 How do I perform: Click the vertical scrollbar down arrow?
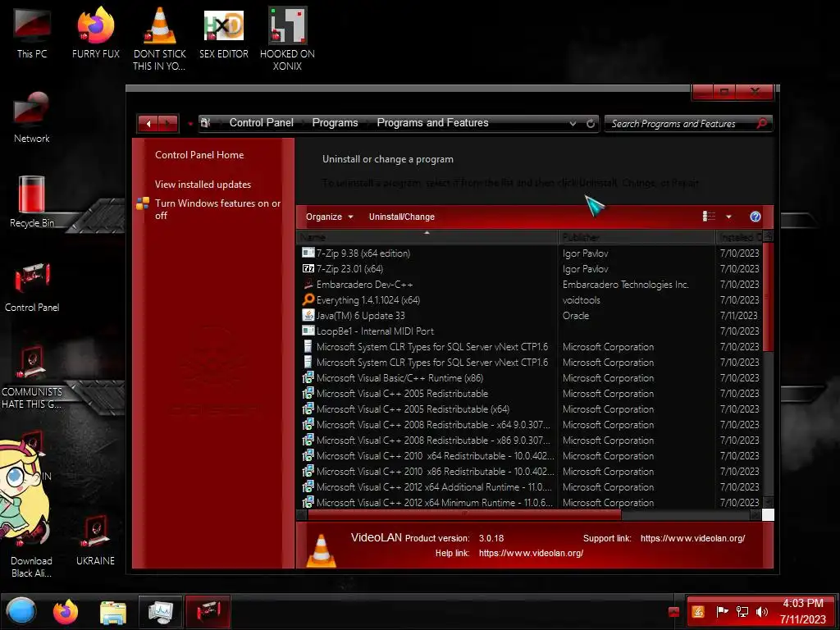[768, 503]
